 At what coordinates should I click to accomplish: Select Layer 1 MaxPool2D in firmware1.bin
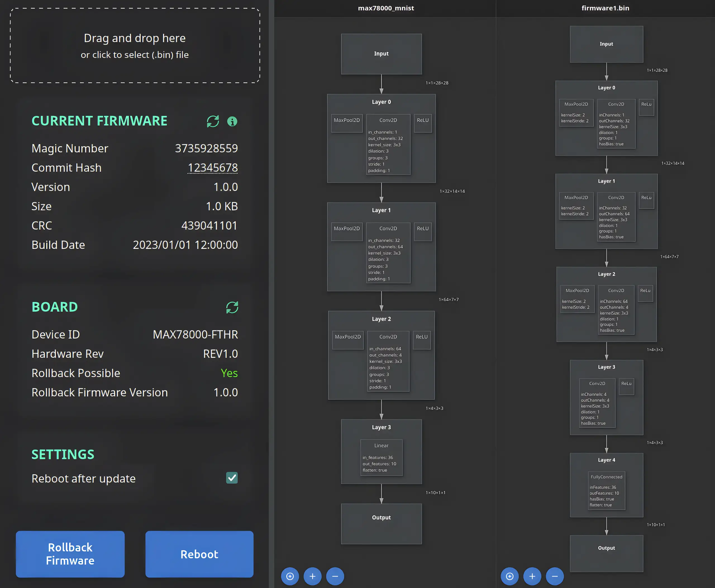coord(576,206)
